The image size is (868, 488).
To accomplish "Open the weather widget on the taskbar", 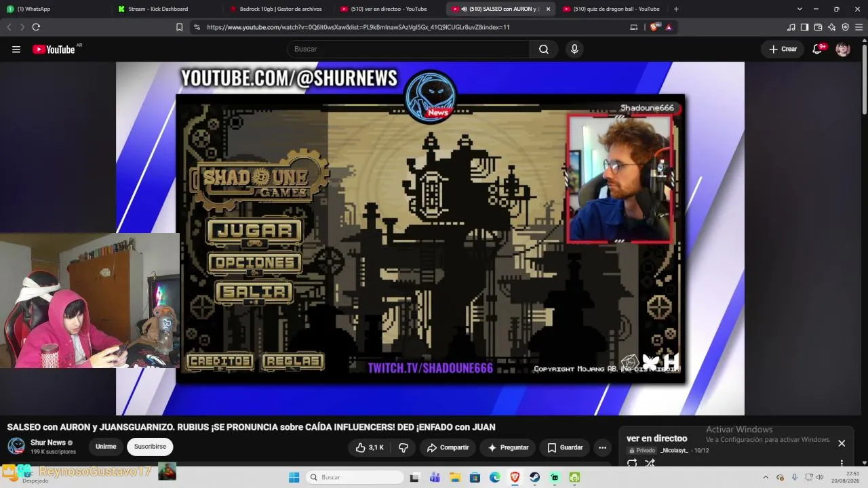I will tap(26, 476).
